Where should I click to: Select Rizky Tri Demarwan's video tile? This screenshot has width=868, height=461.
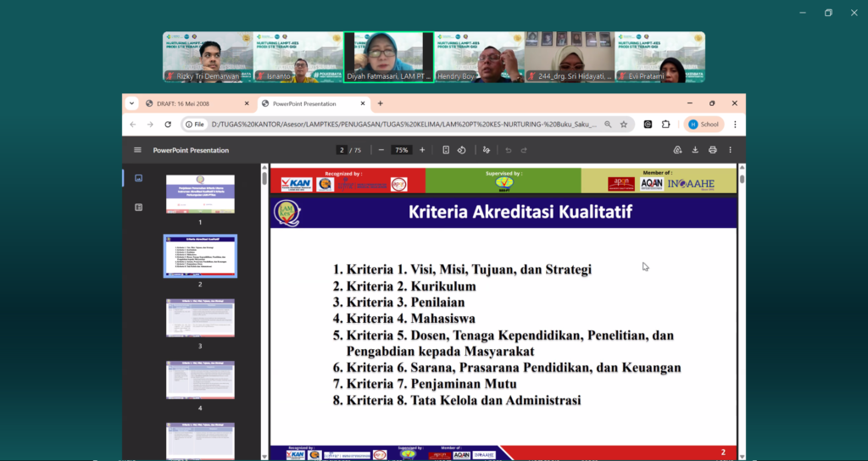pyautogui.click(x=209, y=57)
